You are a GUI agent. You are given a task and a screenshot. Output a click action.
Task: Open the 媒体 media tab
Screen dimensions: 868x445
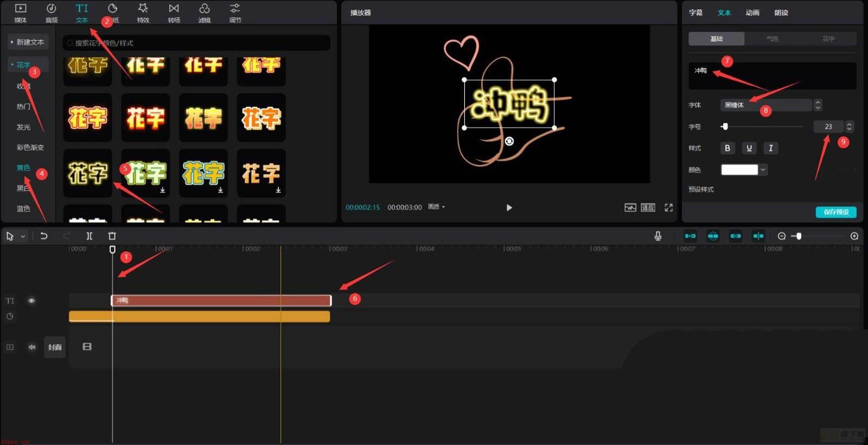[x=21, y=12]
